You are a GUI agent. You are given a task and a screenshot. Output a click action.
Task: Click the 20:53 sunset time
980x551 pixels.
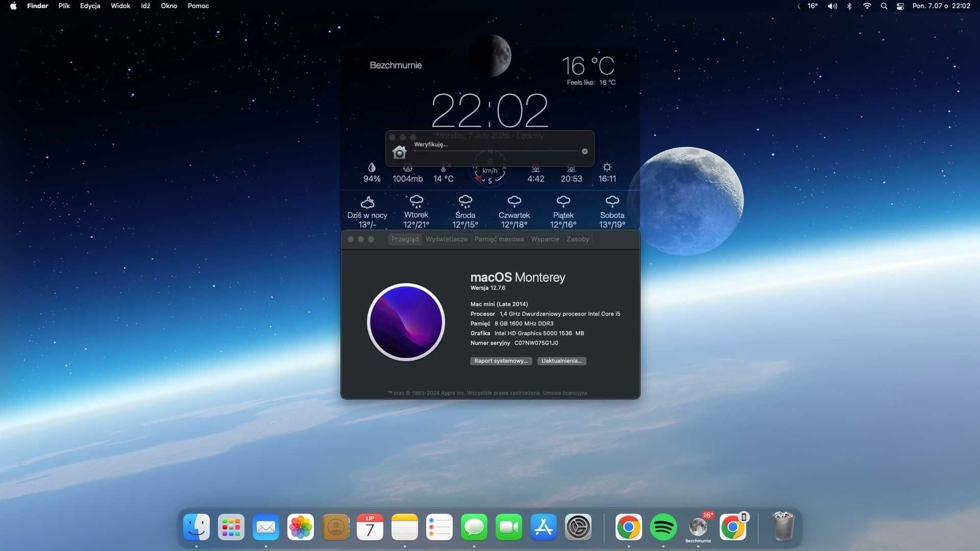(572, 179)
